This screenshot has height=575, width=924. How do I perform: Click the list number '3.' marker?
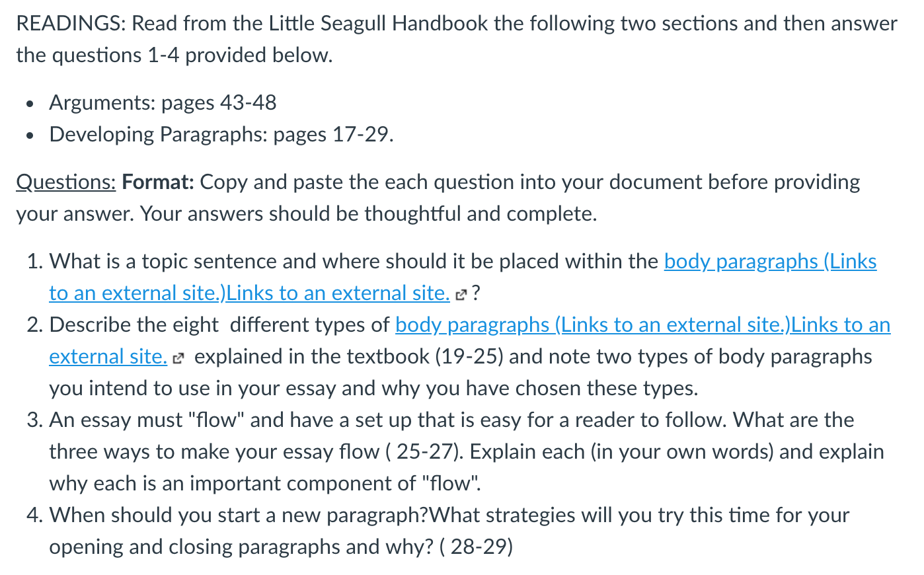click(x=36, y=420)
